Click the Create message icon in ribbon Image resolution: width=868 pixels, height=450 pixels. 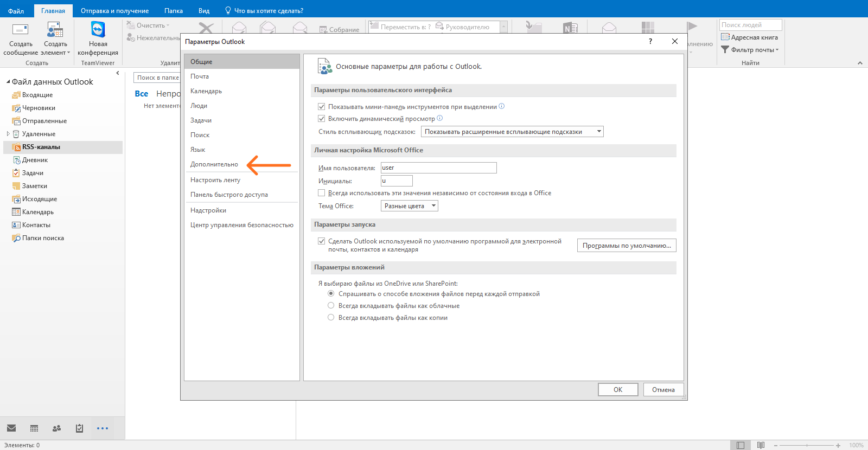(21, 30)
